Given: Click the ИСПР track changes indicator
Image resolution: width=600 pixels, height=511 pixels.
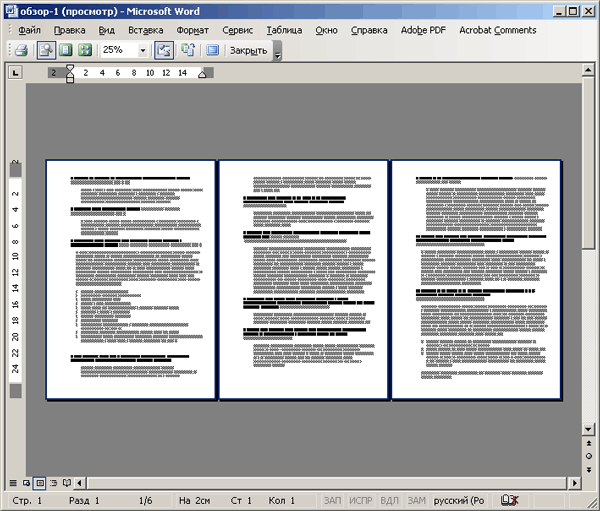Looking at the screenshot, I should [360, 500].
